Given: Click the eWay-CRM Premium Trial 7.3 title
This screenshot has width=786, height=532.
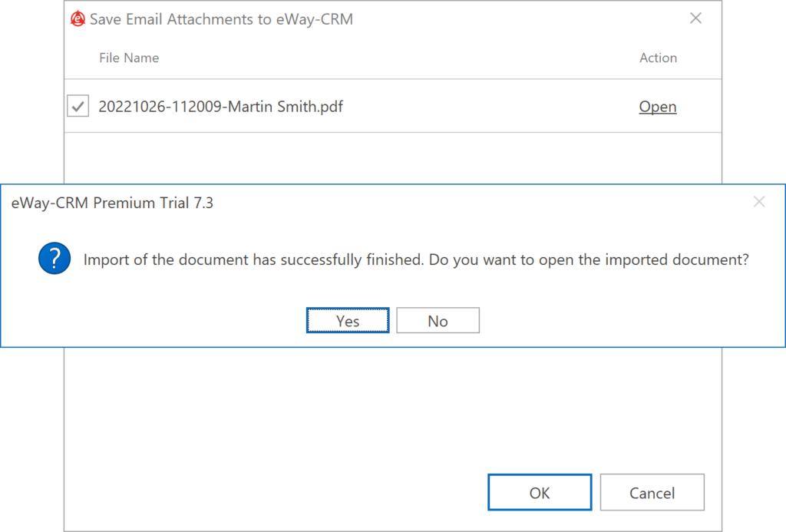Looking at the screenshot, I should point(112,203).
